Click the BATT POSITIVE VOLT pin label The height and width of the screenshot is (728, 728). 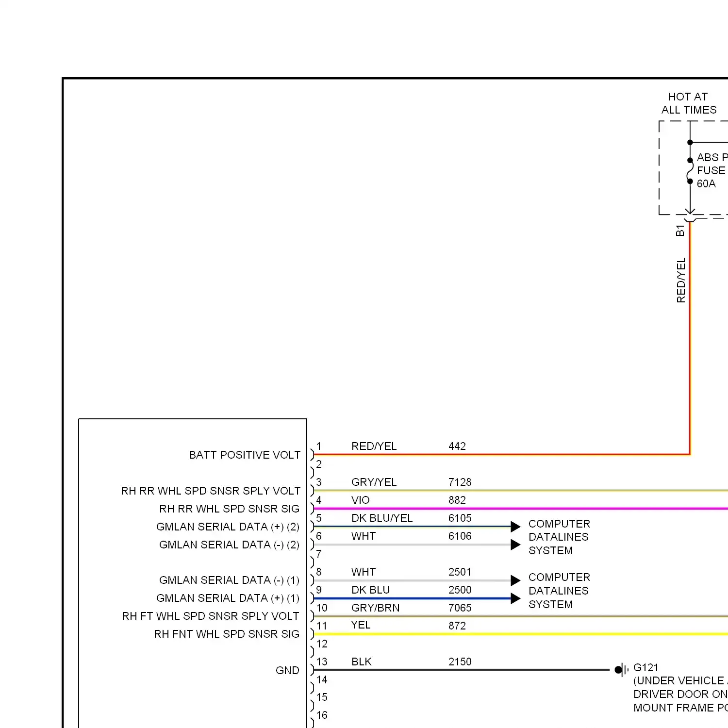click(245, 455)
